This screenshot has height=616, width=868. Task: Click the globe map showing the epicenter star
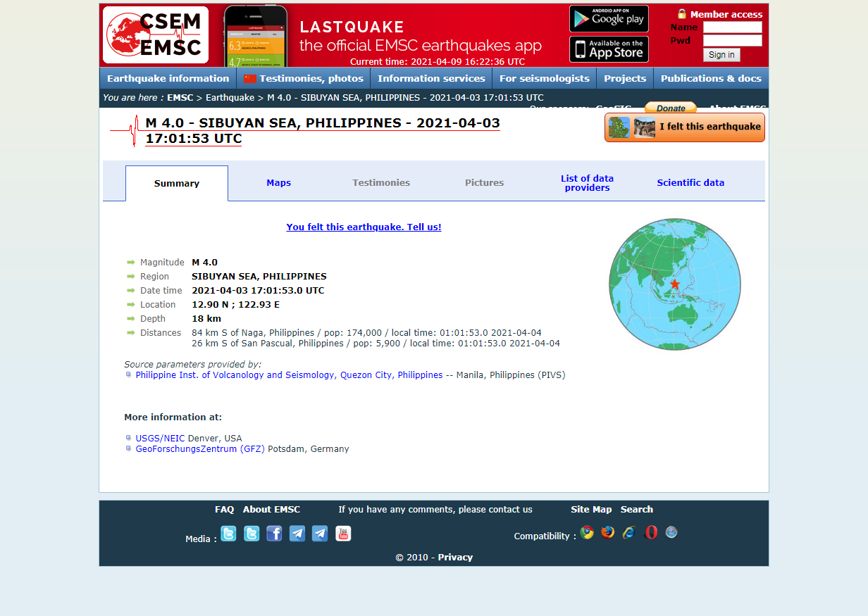pos(675,284)
